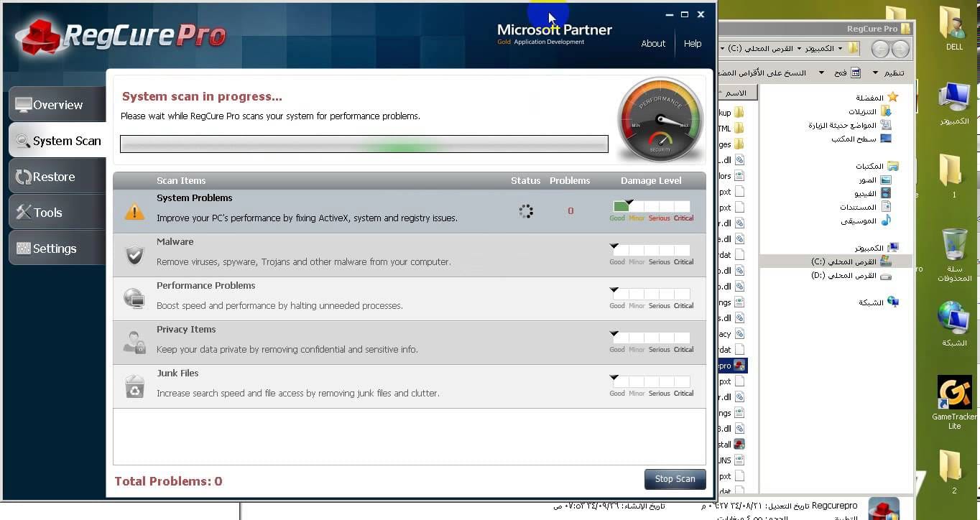
Task: Select the highlighted Regcurepro file in Explorer
Action: (x=733, y=366)
